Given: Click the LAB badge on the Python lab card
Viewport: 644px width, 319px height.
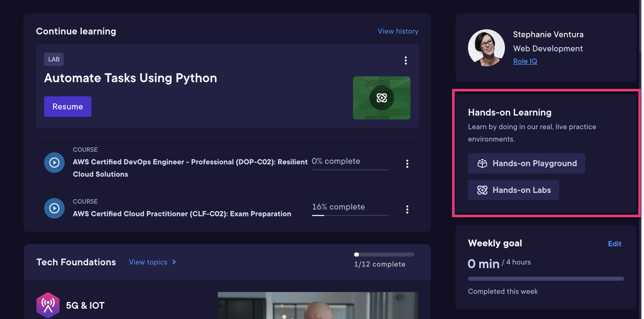Looking at the screenshot, I should pyautogui.click(x=54, y=59).
